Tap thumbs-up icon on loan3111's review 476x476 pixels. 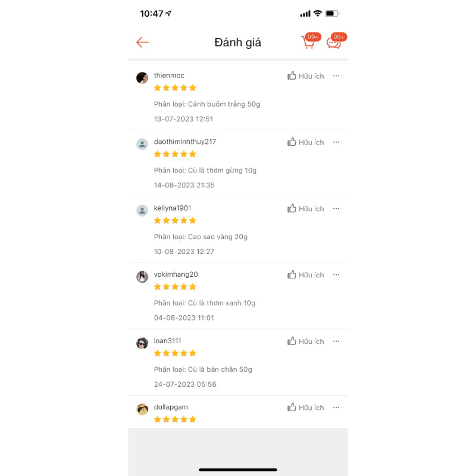pyautogui.click(x=292, y=341)
